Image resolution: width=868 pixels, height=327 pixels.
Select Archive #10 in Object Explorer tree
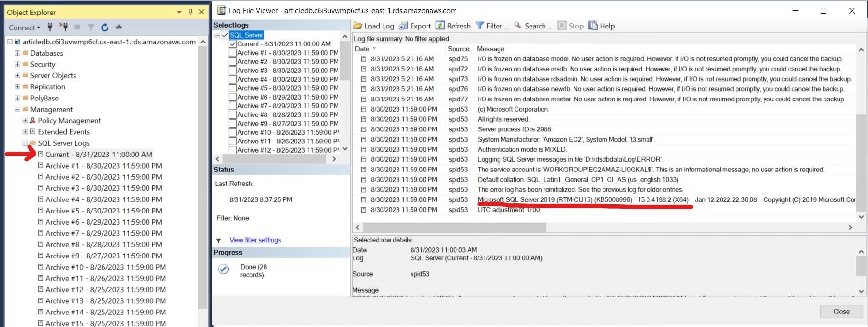(x=105, y=267)
